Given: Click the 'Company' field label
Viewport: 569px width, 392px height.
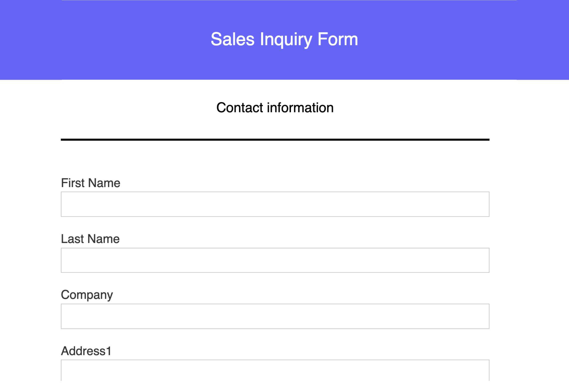Looking at the screenshot, I should 87,295.
